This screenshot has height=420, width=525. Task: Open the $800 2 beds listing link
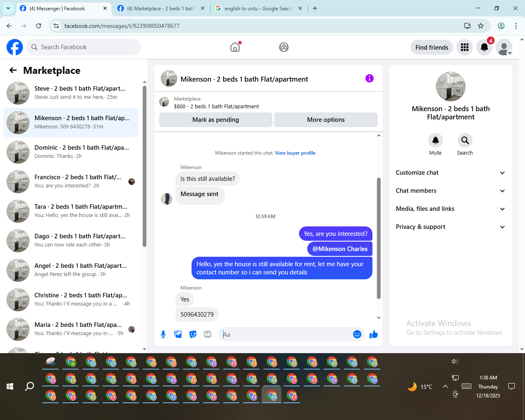click(x=217, y=106)
